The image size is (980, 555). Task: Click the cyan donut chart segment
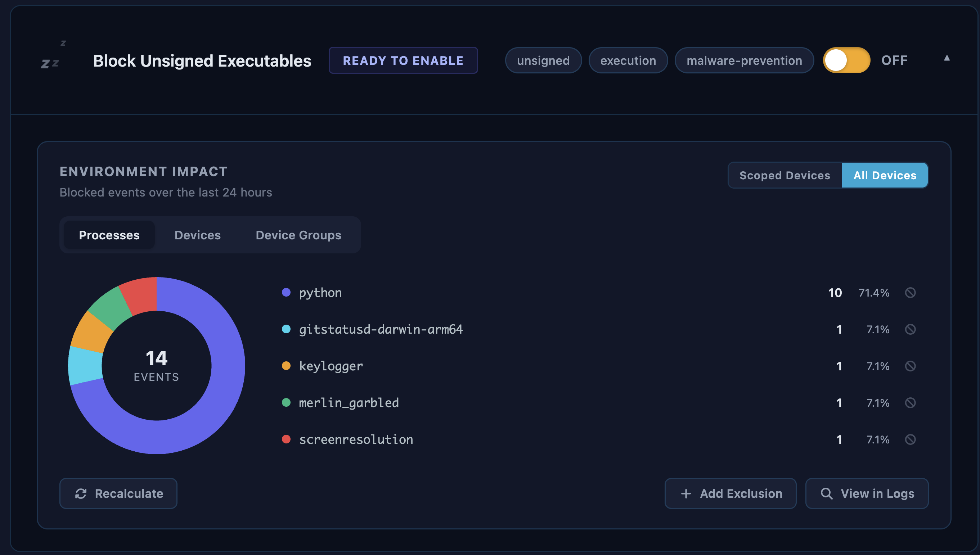pyautogui.click(x=85, y=366)
